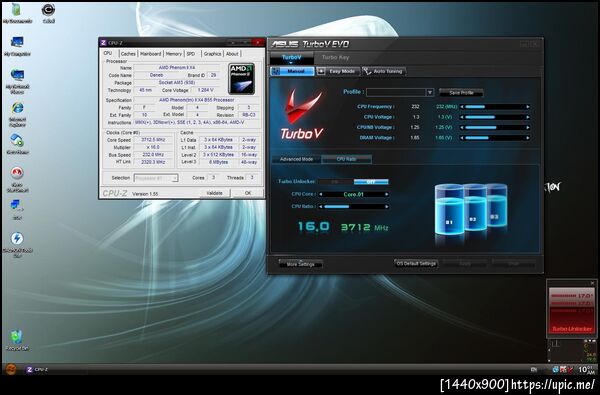Screen dimensions: 600x395
Task: Click the Turbo Unlocker red widget
Action: [x=572, y=310]
